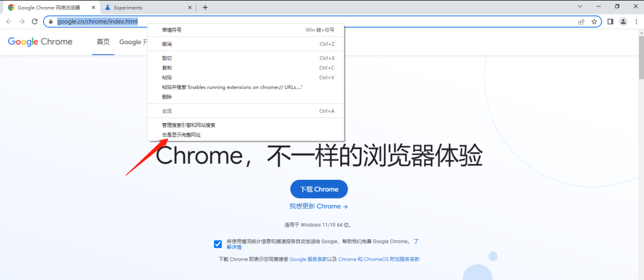
Task: Select 表情符号 in the context menu
Action: pyautogui.click(x=246, y=30)
